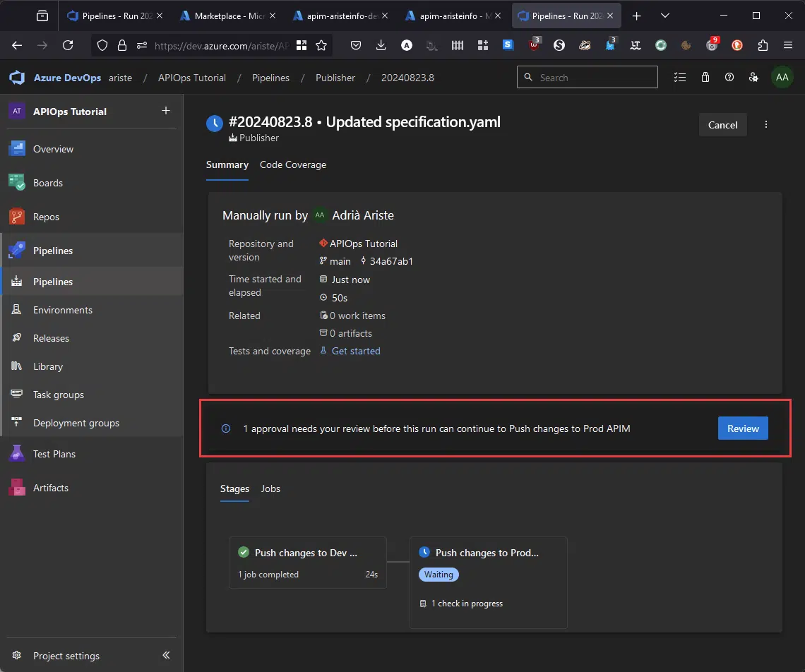Open Repos from the sidebar
Screen dimensions: 805x672
(x=46, y=217)
